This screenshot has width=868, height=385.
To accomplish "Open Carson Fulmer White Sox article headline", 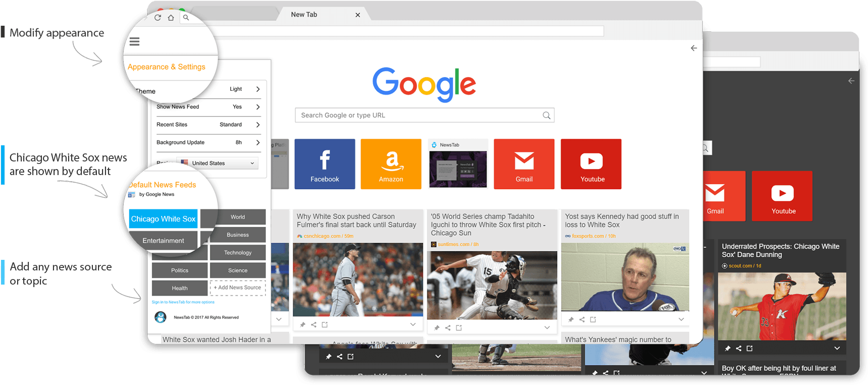I will click(356, 221).
